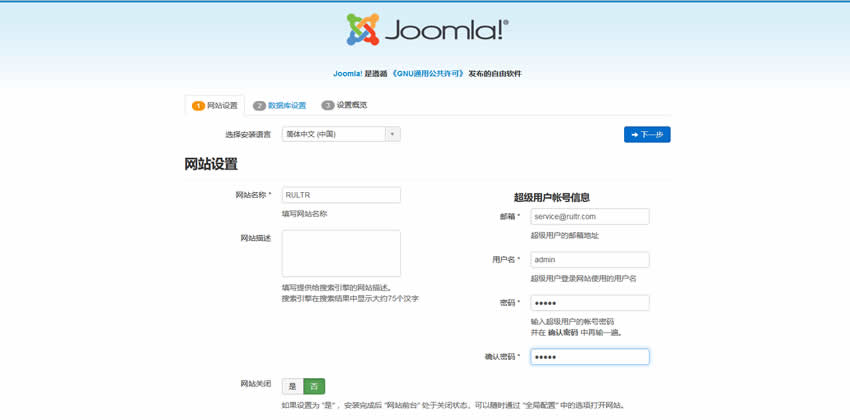Click the grey step 2 badge
This screenshot has height=420, width=850.
tap(259, 106)
